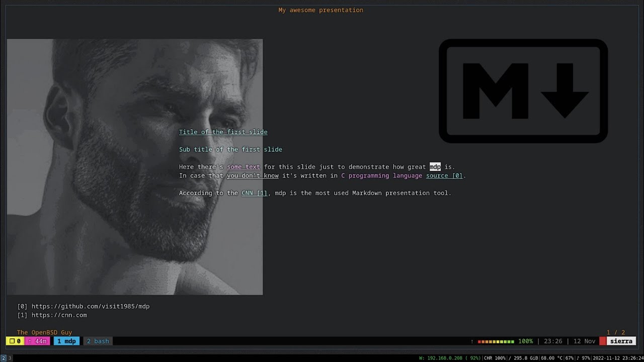Click the 2022-11-12 23:26:24 date-time status

click(617, 358)
